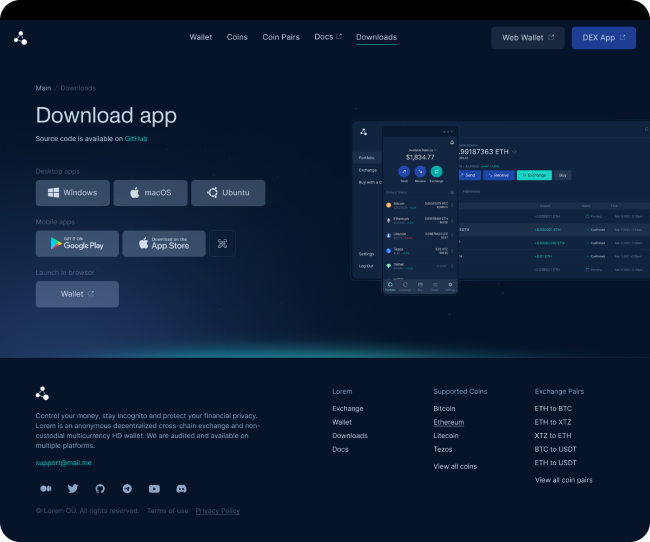This screenshot has height=542, width=650.
Task: Click the Ethereum supported coin link
Action: click(449, 422)
